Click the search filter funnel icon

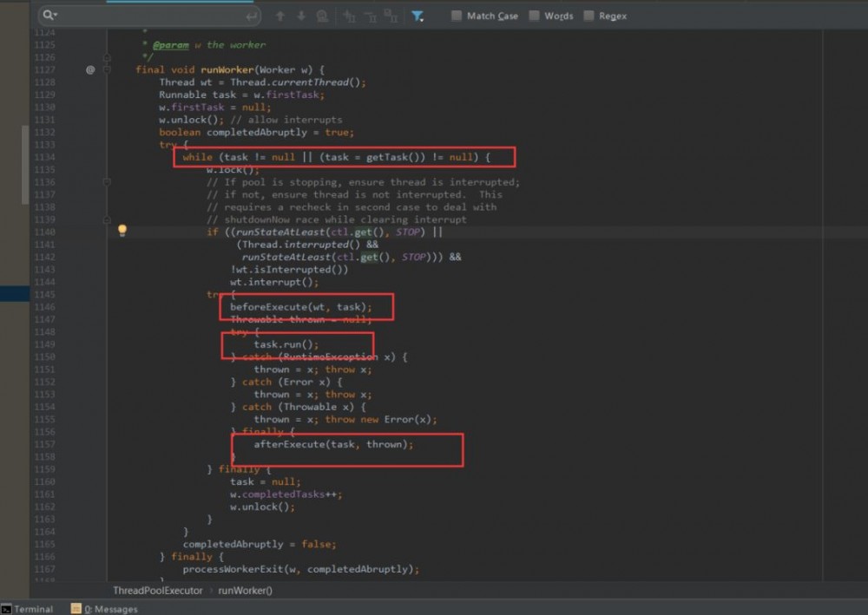pos(418,15)
